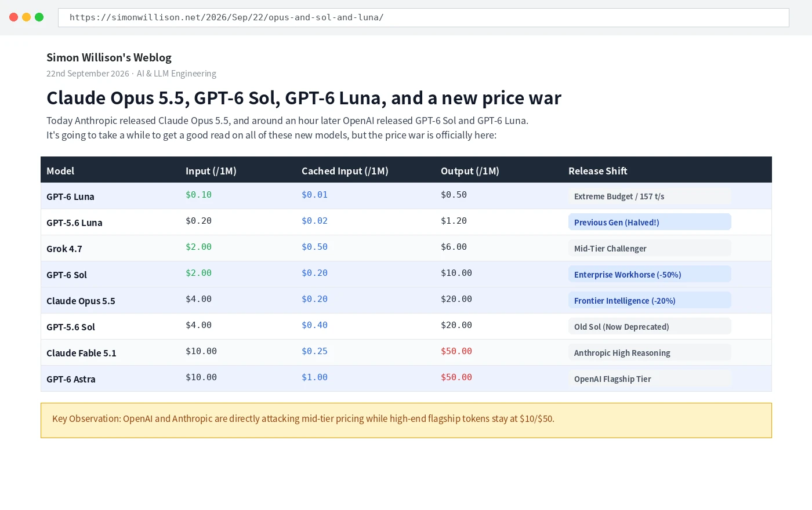Click the Release Shift column header
Image resolution: width=812 pixels, height=510 pixels.
point(598,171)
